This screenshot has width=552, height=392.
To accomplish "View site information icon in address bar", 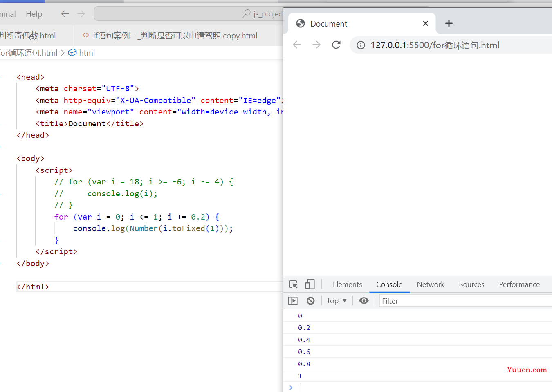I will (x=361, y=45).
